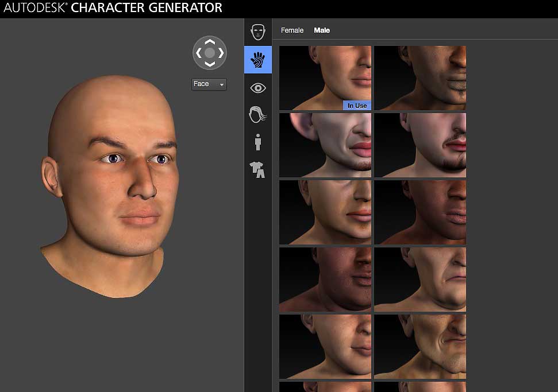Rotate view down with the dial arrow

click(210, 63)
